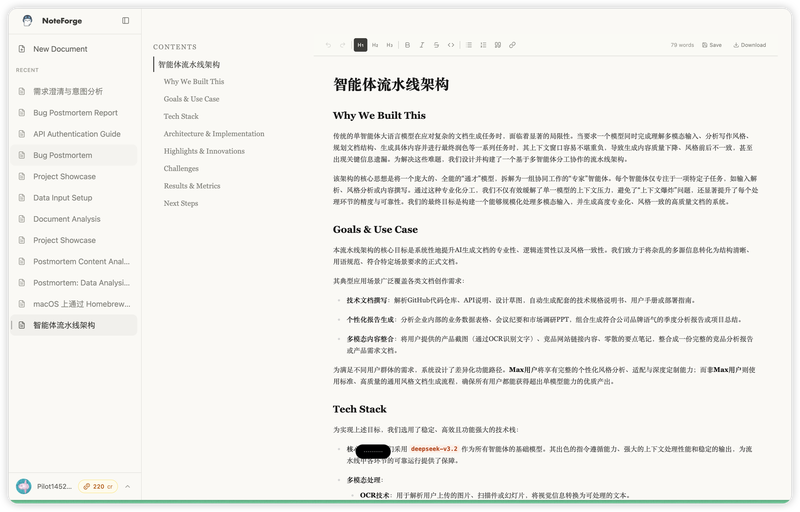
Task: Insert a hyperlink with the link icon
Action: point(513,45)
